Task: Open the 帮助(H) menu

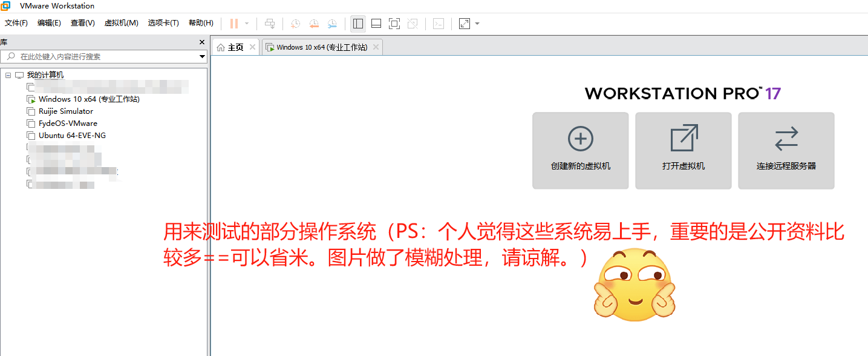Action: pos(201,23)
